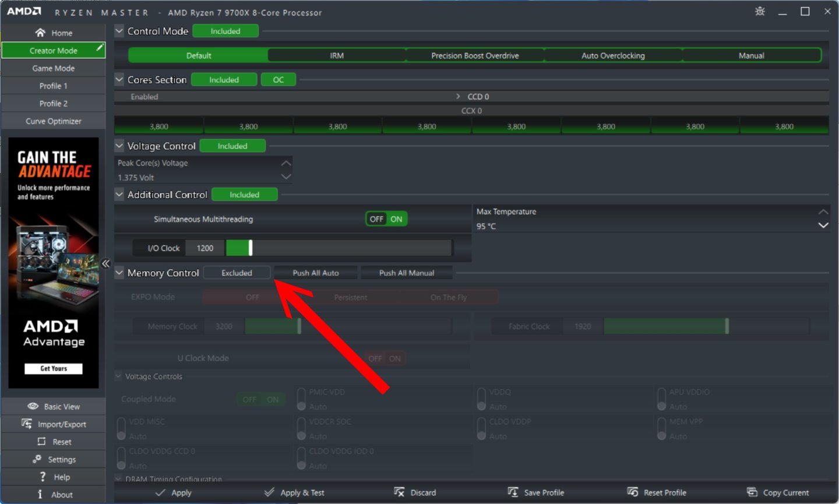Click the Apply checkmark icon

[160, 492]
